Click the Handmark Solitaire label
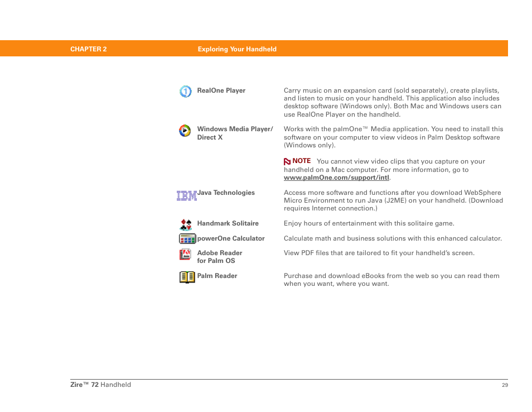The height and width of the screenshot is (412, 532). [228, 223]
